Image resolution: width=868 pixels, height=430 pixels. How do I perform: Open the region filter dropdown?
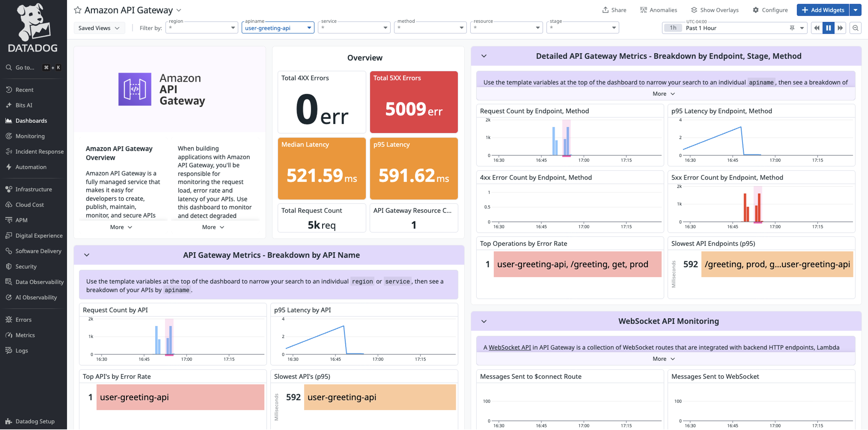pyautogui.click(x=201, y=28)
